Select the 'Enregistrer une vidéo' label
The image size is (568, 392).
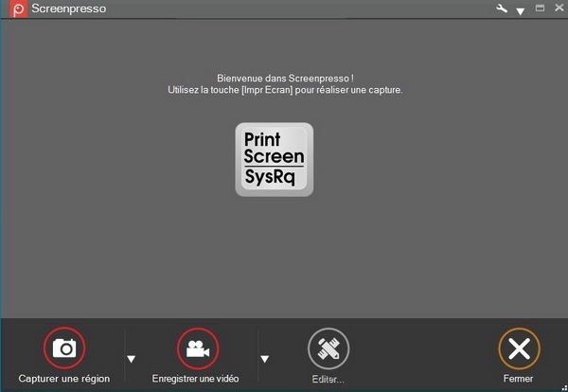[x=195, y=379]
